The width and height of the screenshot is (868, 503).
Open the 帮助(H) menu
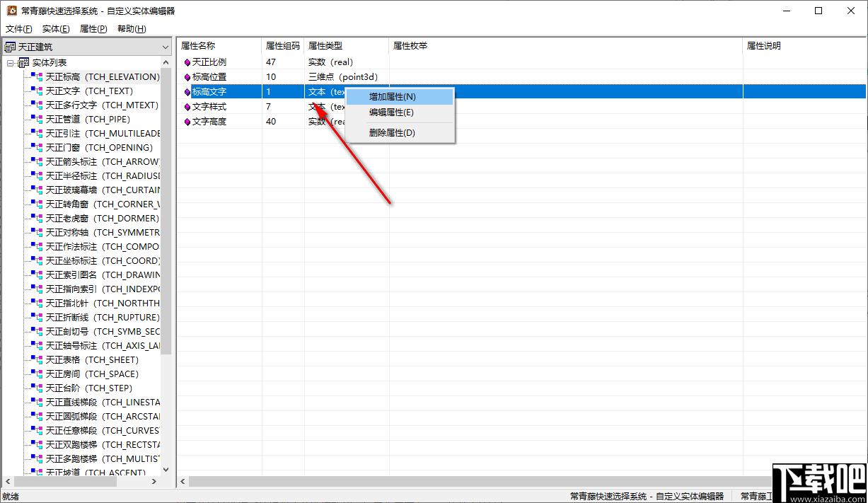coord(132,29)
